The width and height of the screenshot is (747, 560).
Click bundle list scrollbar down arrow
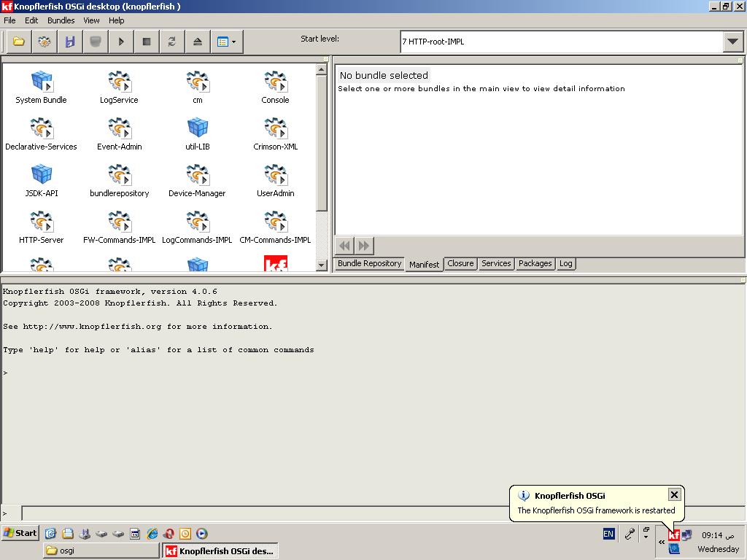322,265
